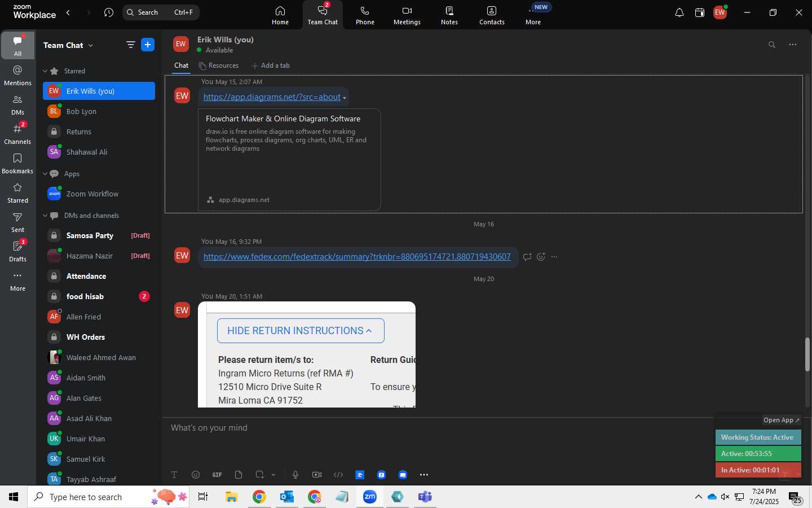Open Waleed Ahmed Awan chat
Viewport: 812px width, 508px height.
99,357
